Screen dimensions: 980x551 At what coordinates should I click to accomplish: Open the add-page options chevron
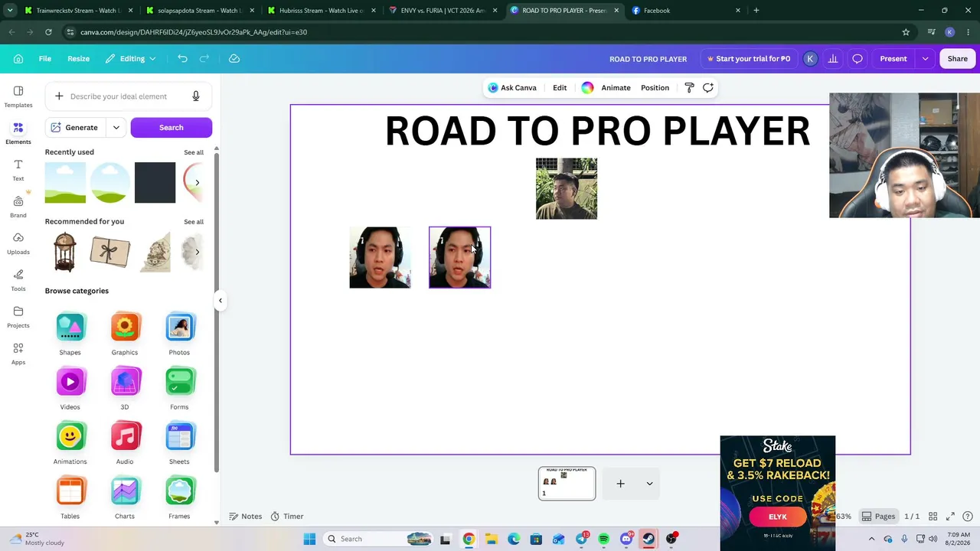click(649, 484)
